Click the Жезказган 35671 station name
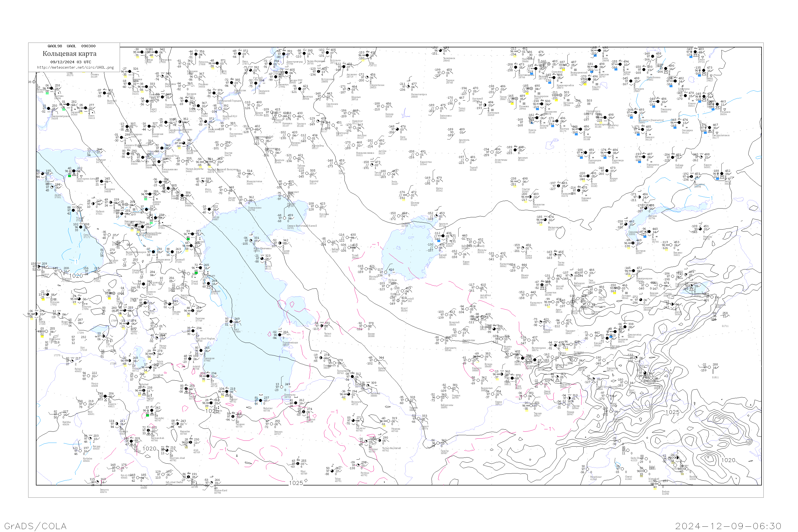 (538, 205)
